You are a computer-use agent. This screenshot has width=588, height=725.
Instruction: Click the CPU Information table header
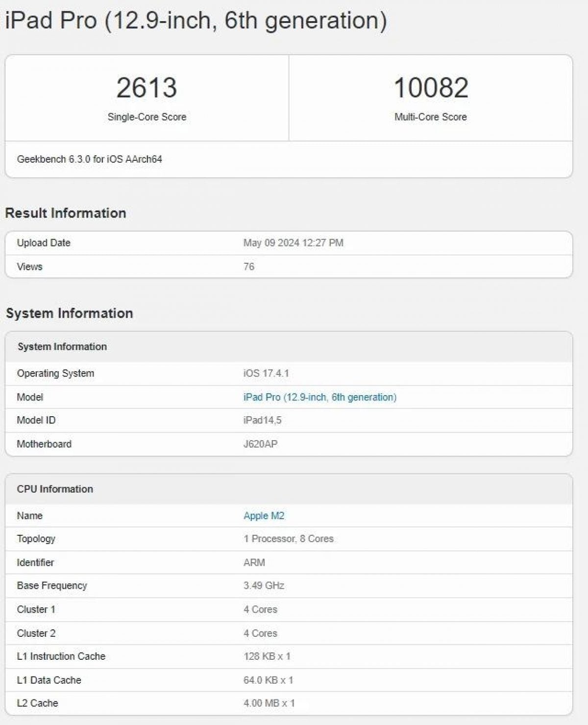pyautogui.click(x=55, y=489)
